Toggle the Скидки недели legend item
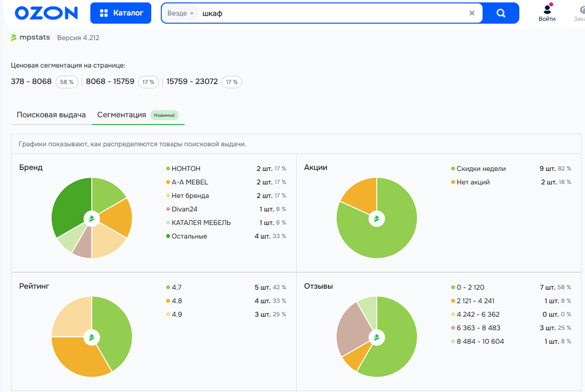The image size is (585, 392). click(x=481, y=169)
